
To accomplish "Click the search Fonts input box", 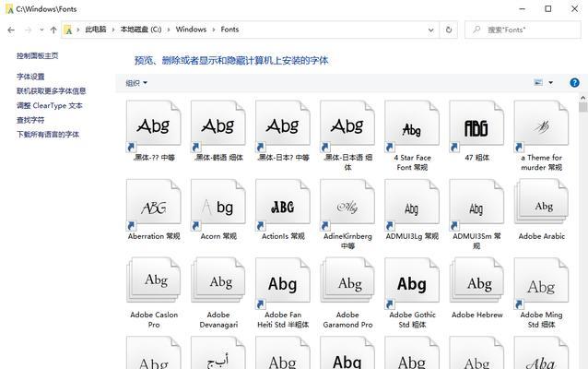I will (523, 30).
